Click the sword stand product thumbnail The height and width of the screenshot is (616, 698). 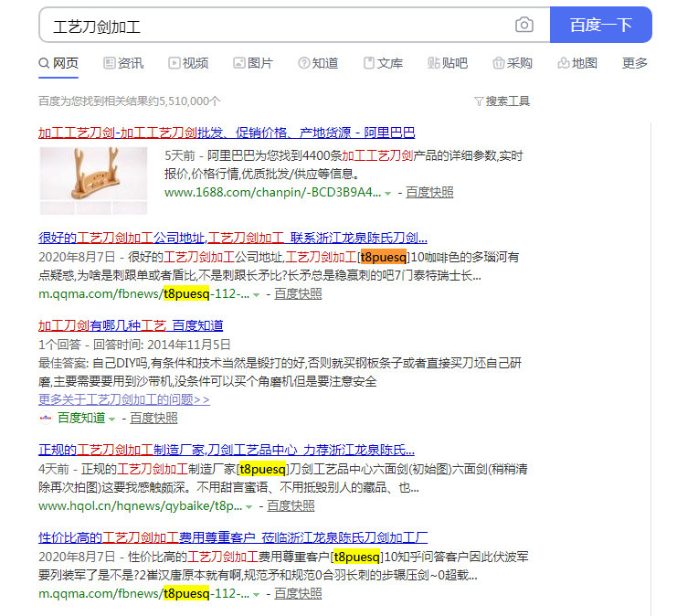pyautogui.click(x=93, y=180)
